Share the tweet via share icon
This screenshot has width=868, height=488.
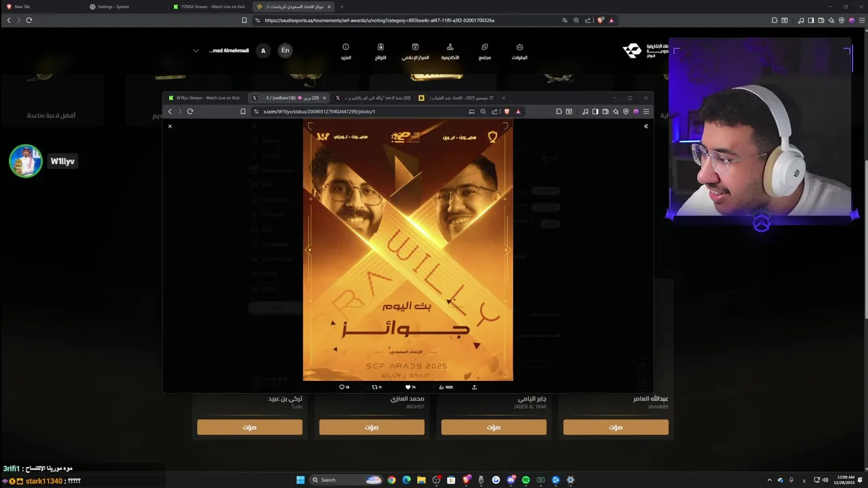[474, 387]
